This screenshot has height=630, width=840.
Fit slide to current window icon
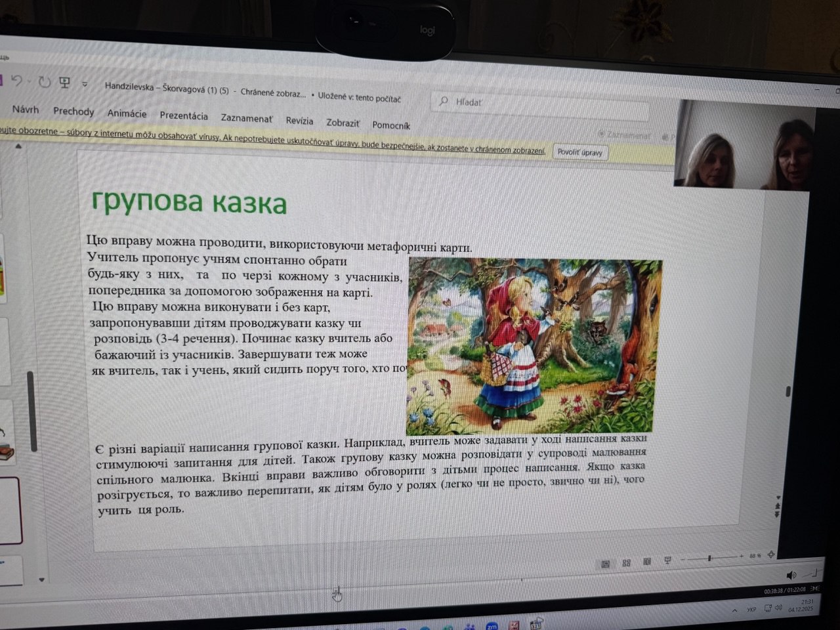coord(771,555)
